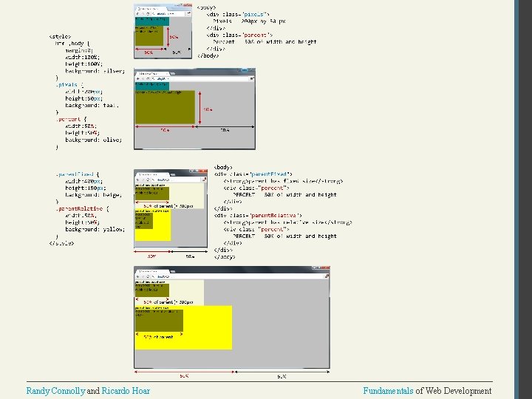
Task: Click the opening <style> tag line
Action: point(60,37)
